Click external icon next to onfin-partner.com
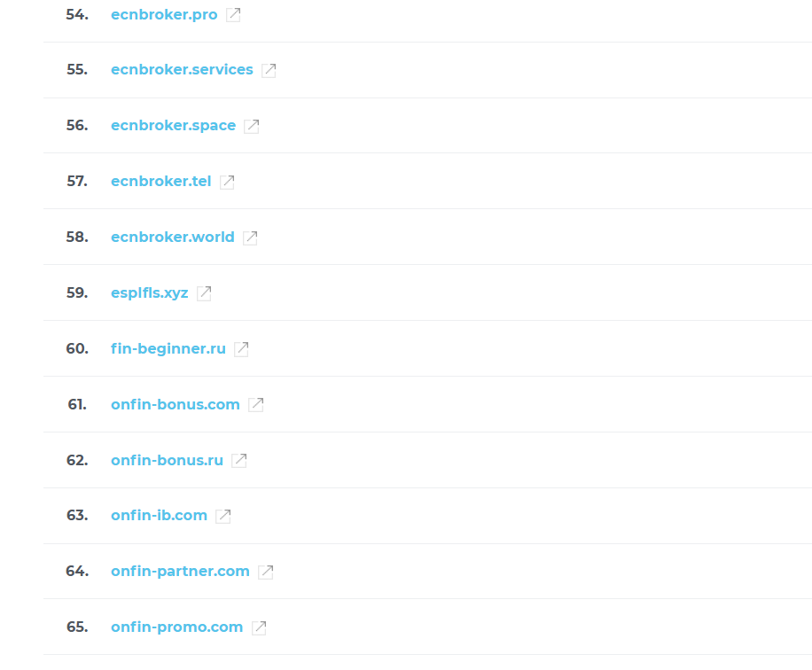This screenshot has width=812, height=670. (266, 572)
